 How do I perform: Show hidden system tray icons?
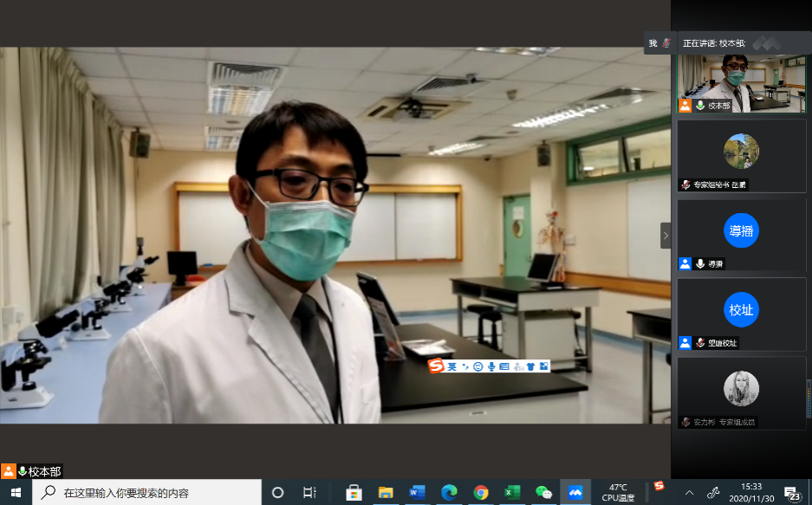[x=689, y=493]
